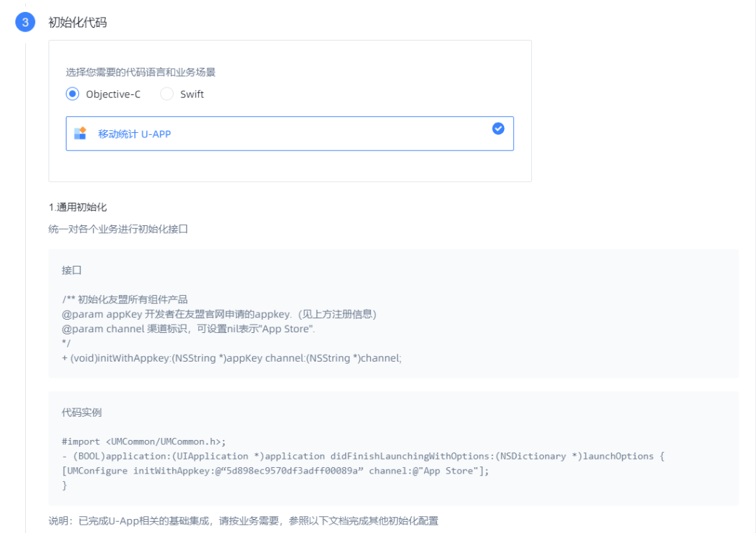This screenshot has height=533, width=756.
Task: Click the 移动统计 U-APP product icon
Action: [80, 134]
